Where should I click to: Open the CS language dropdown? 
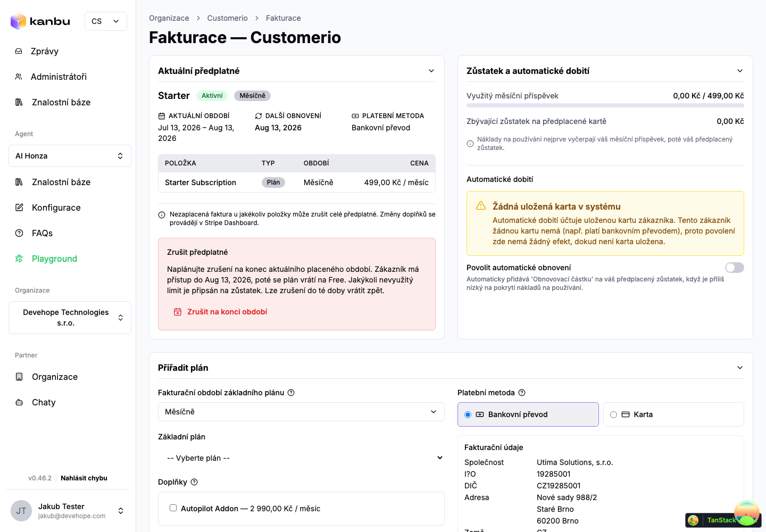[106, 21]
